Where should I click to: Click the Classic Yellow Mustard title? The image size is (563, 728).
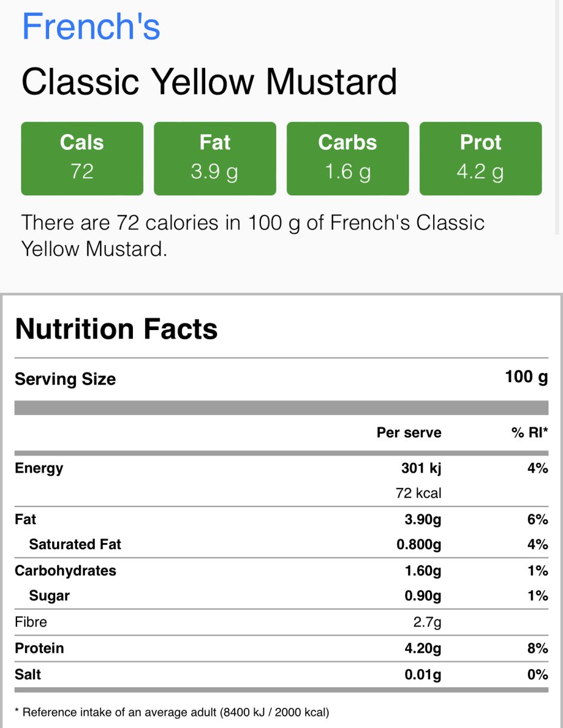[x=209, y=82]
